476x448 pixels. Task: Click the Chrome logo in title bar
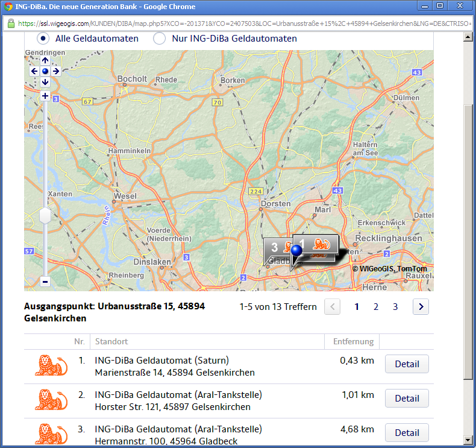coord(8,7)
